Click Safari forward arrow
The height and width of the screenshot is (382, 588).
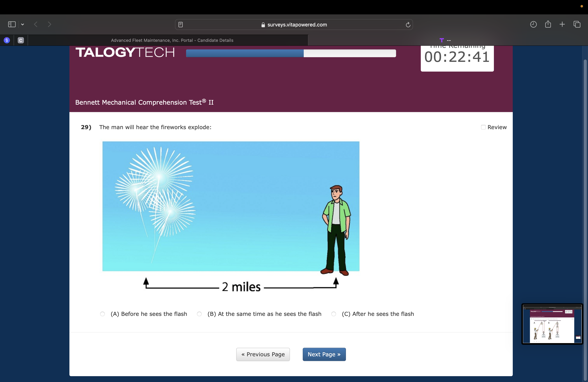coord(49,24)
